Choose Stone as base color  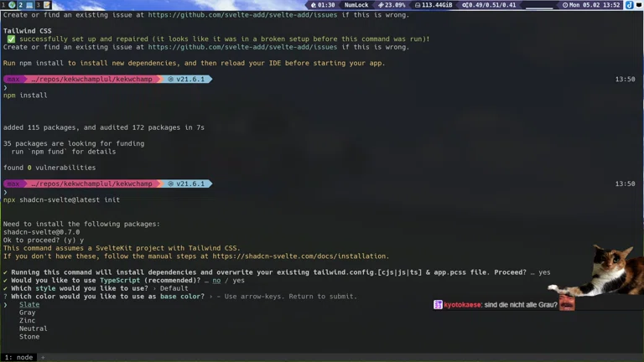29,337
